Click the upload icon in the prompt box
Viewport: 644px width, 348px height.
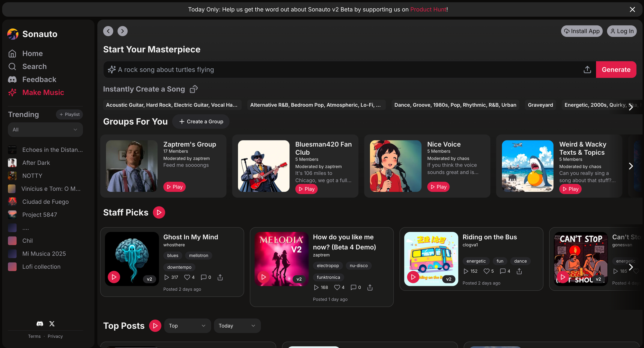pyautogui.click(x=587, y=70)
